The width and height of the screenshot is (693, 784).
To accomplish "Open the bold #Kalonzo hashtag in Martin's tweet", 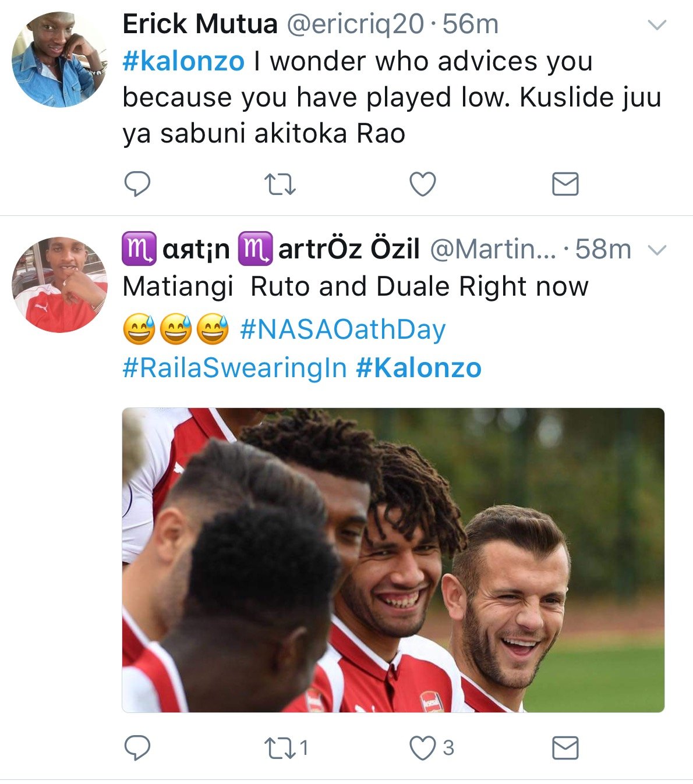I will (x=419, y=368).
